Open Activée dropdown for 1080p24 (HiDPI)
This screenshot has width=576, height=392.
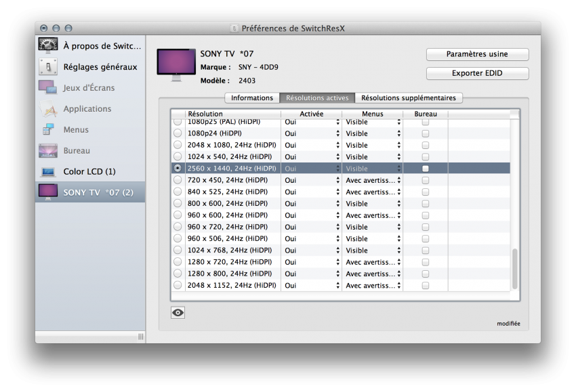(312, 133)
